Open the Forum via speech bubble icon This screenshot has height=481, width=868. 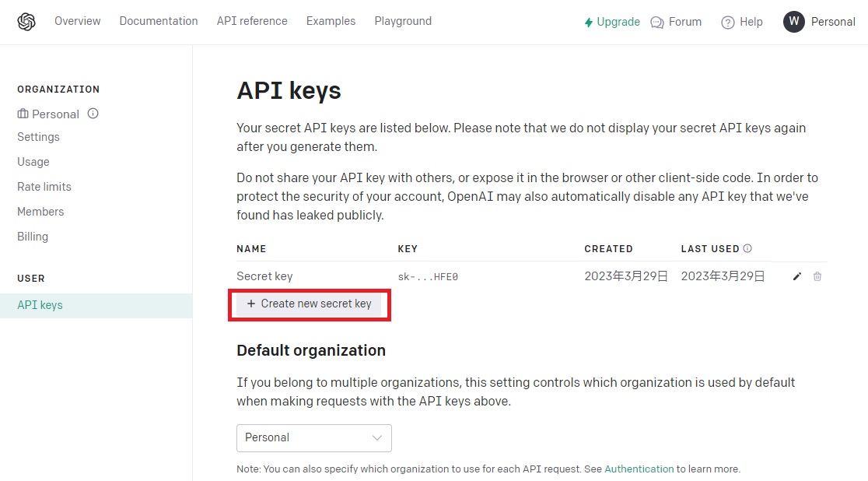click(657, 23)
